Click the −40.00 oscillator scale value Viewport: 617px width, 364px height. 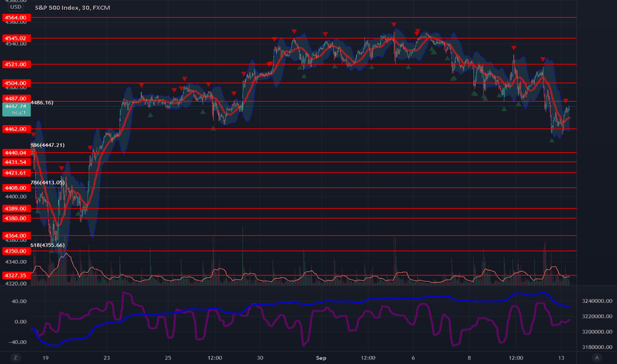point(17,342)
